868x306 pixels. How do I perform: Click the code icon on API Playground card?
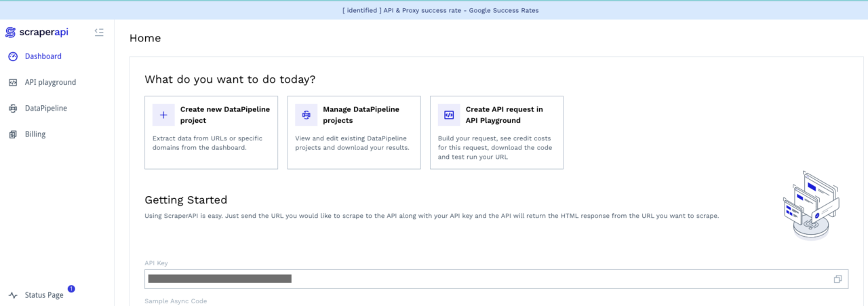click(449, 115)
